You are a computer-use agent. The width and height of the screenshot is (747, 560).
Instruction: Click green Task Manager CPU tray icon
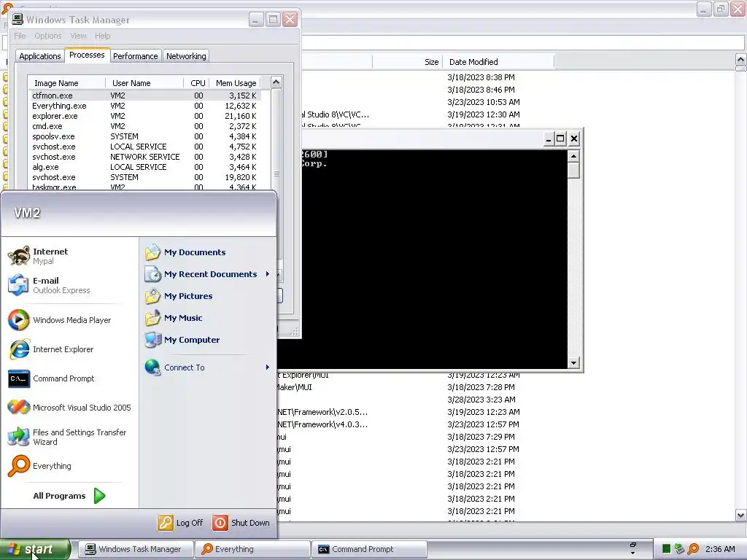click(x=667, y=549)
